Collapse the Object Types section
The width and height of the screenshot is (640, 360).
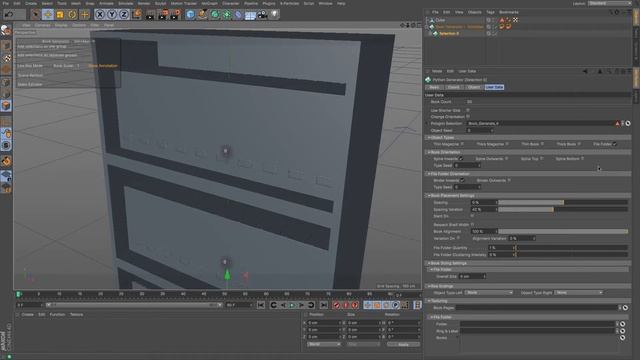[x=429, y=138]
